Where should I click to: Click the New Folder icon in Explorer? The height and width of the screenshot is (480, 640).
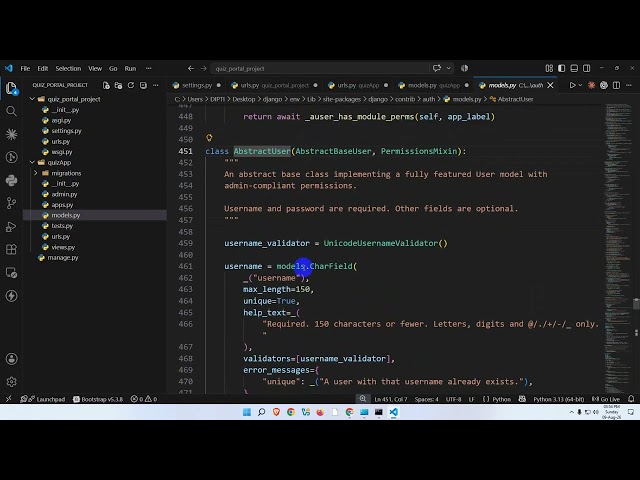(118, 85)
